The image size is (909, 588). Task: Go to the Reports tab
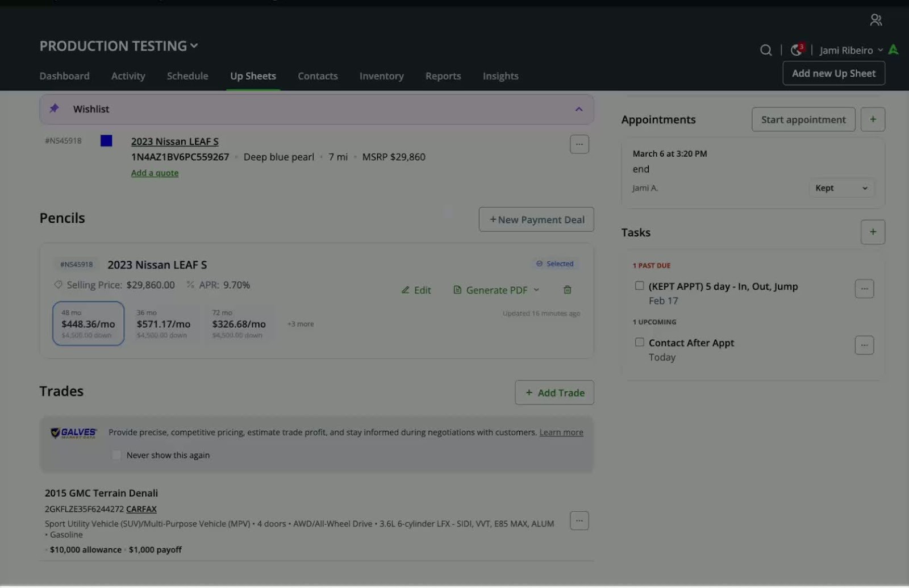click(x=443, y=76)
